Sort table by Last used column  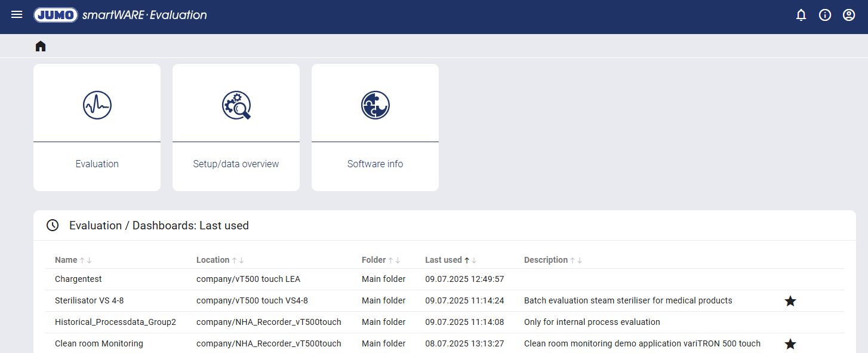(x=444, y=260)
